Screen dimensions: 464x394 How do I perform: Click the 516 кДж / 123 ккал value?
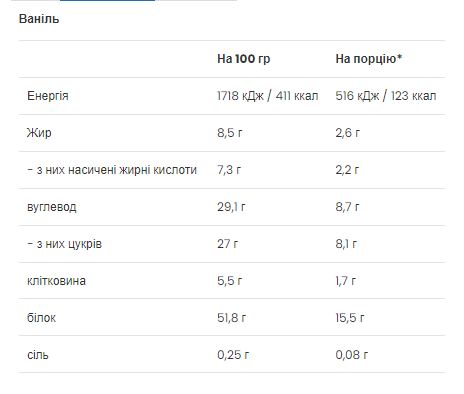pos(386,96)
